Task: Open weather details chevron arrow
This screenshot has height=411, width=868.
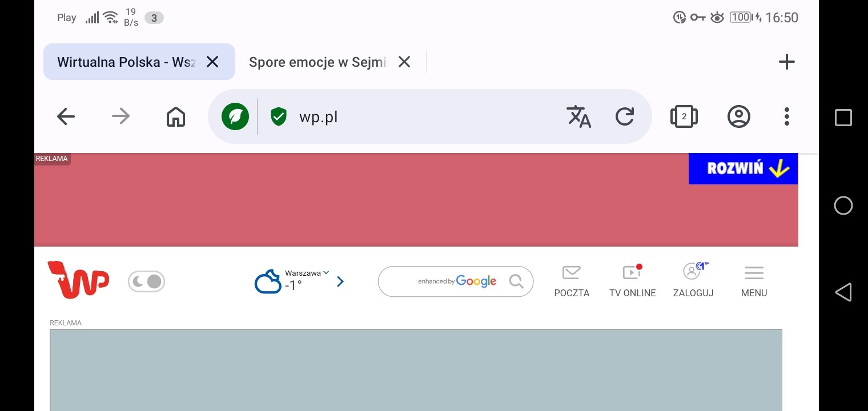Action: (340, 281)
